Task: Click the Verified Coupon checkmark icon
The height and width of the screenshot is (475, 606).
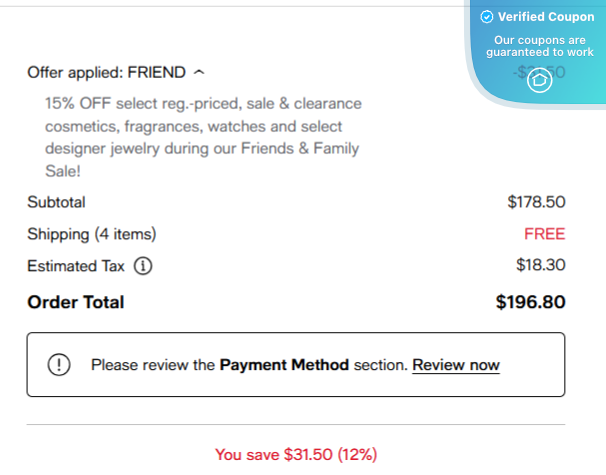Action: pos(486,17)
